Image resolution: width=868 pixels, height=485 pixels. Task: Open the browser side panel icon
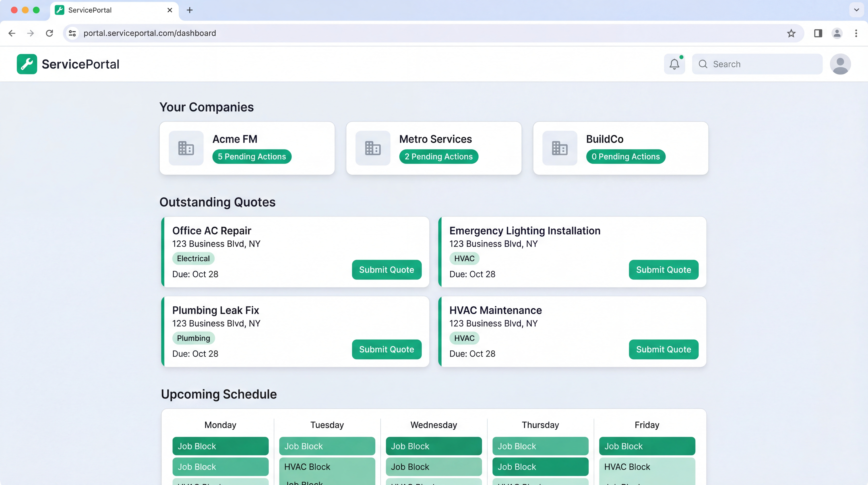(818, 33)
